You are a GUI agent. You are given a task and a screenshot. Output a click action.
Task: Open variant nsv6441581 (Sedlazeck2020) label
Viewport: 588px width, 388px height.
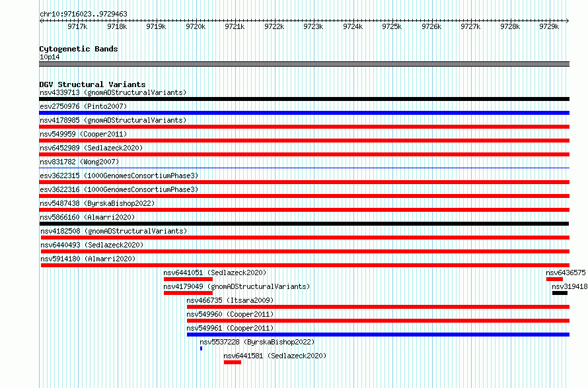click(276, 356)
